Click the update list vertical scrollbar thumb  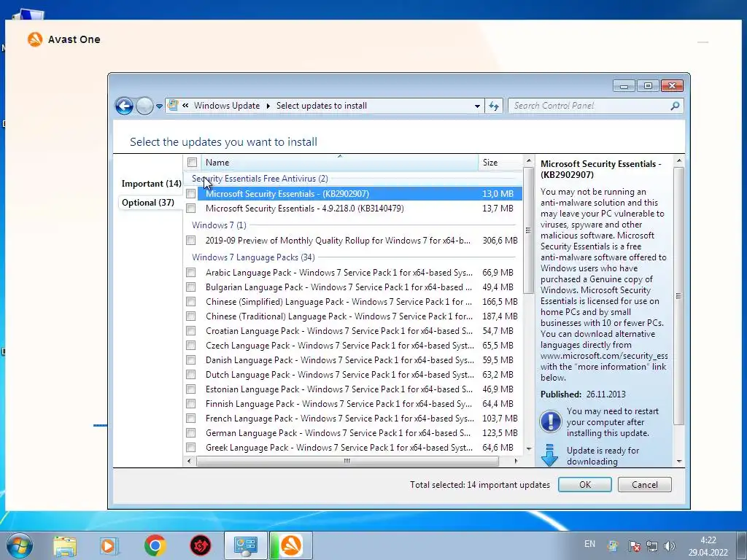tap(528, 230)
